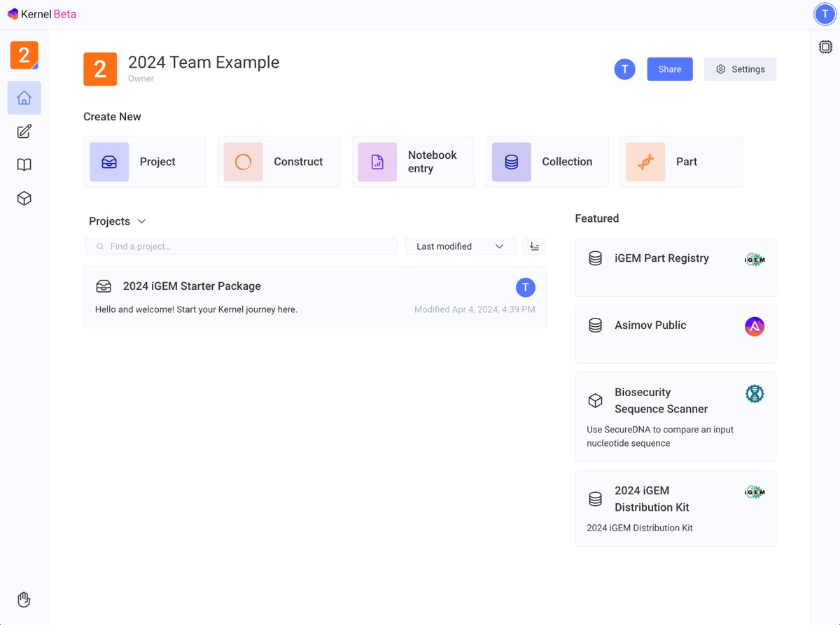Open the Last modified sort dropdown

point(461,246)
